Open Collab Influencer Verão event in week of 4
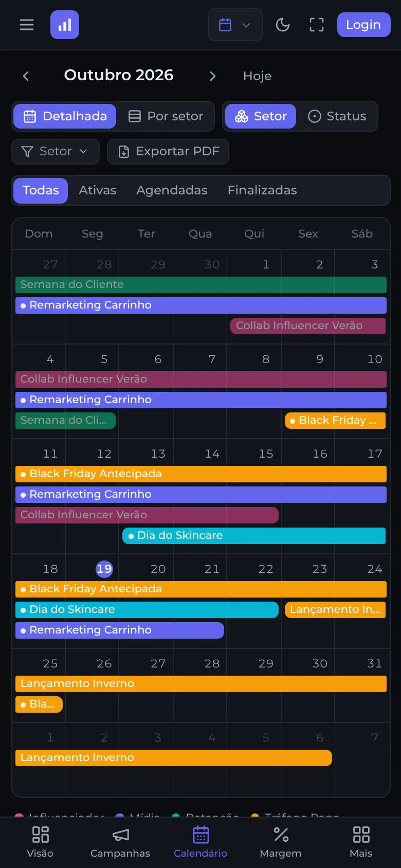 point(201,379)
